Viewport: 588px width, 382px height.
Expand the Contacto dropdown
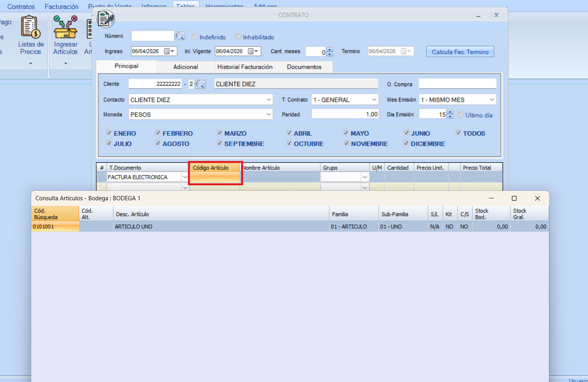pyautogui.click(x=268, y=100)
